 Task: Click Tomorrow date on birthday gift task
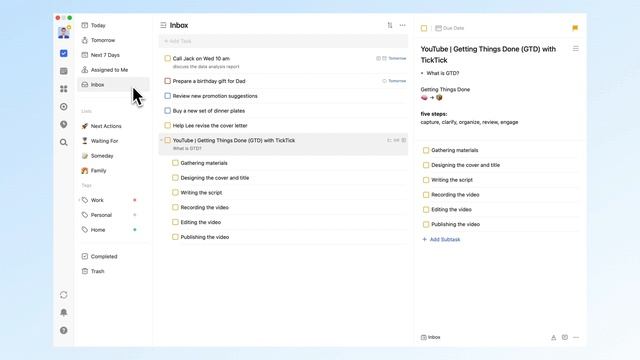pos(397,81)
